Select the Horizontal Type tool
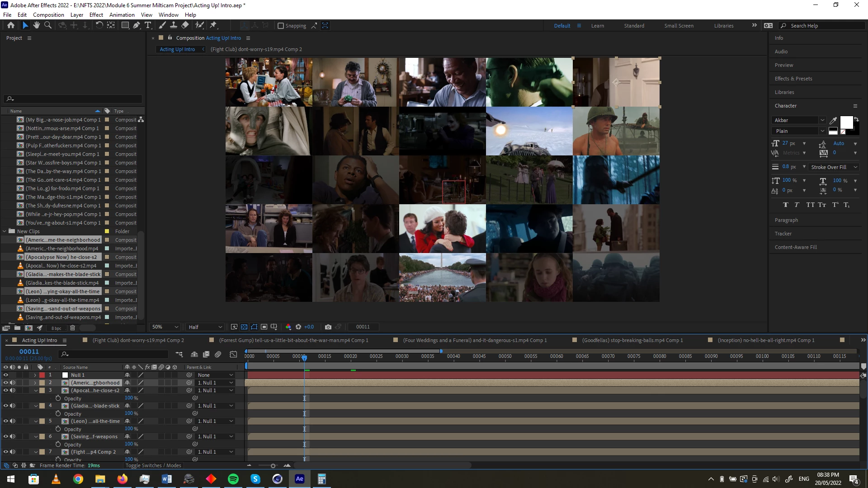The image size is (868, 488). [147, 25]
